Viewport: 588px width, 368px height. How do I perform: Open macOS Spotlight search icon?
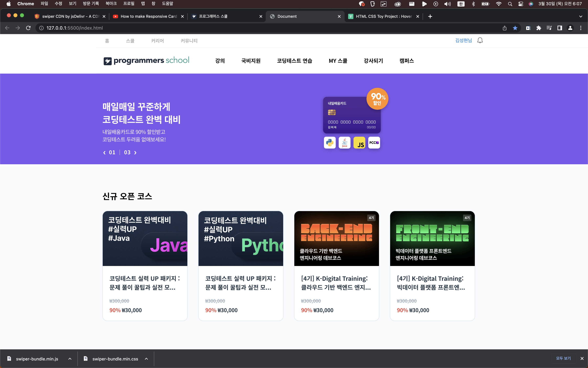click(510, 4)
